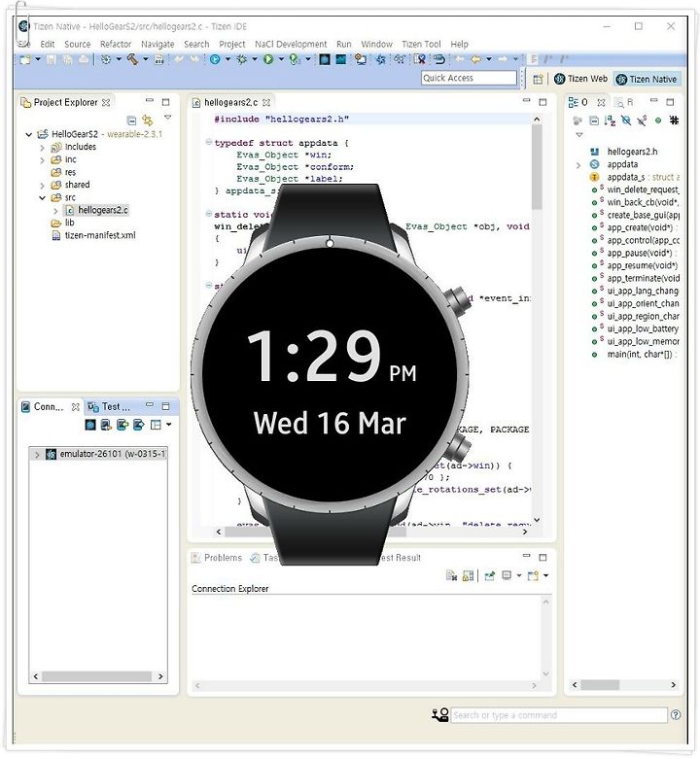Click the help question-mark icon
Viewport: 700px width, 759px height.
(676, 715)
